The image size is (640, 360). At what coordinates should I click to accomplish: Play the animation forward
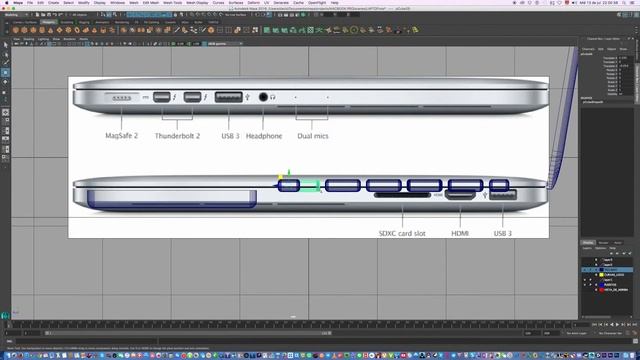pyautogui.click(x=617, y=324)
